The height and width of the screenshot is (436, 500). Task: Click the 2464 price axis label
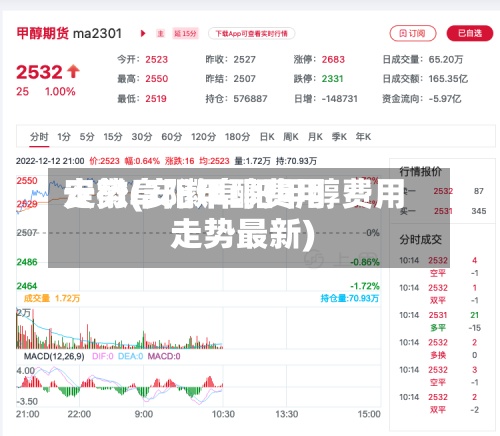pyautogui.click(x=27, y=286)
